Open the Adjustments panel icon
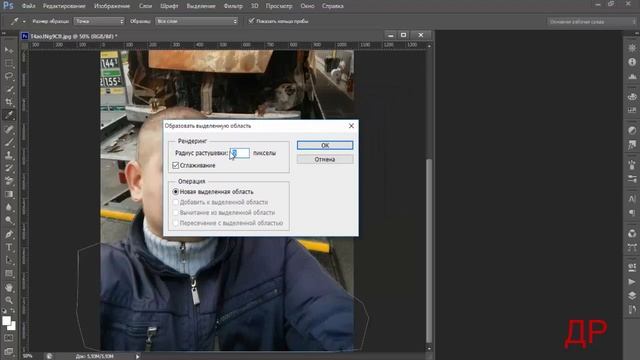Screen dimensions: 640x360 click(632, 130)
